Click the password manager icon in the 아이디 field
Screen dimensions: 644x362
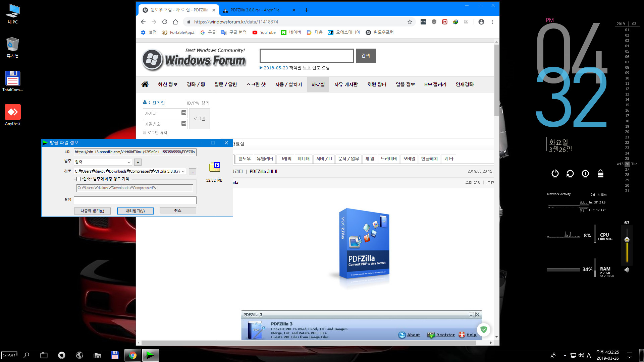(184, 113)
